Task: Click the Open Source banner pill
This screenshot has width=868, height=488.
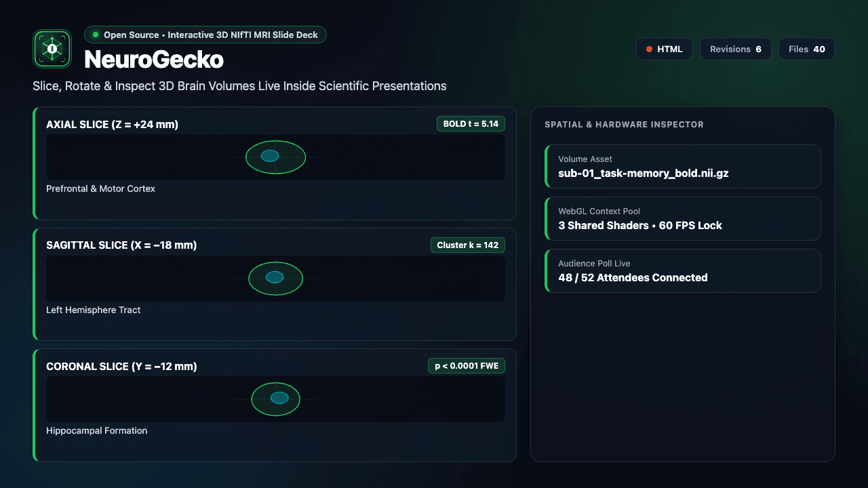Action: pyautogui.click(x=205, y=35)
